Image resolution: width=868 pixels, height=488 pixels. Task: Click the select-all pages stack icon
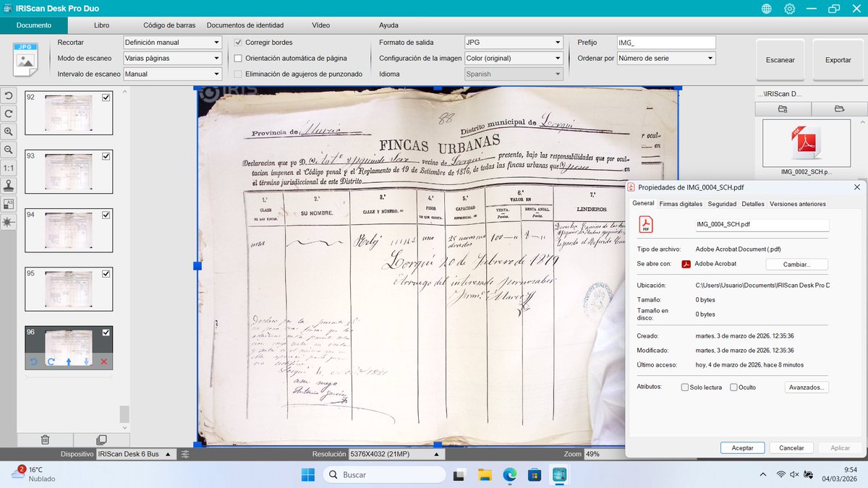coord(101,439)
